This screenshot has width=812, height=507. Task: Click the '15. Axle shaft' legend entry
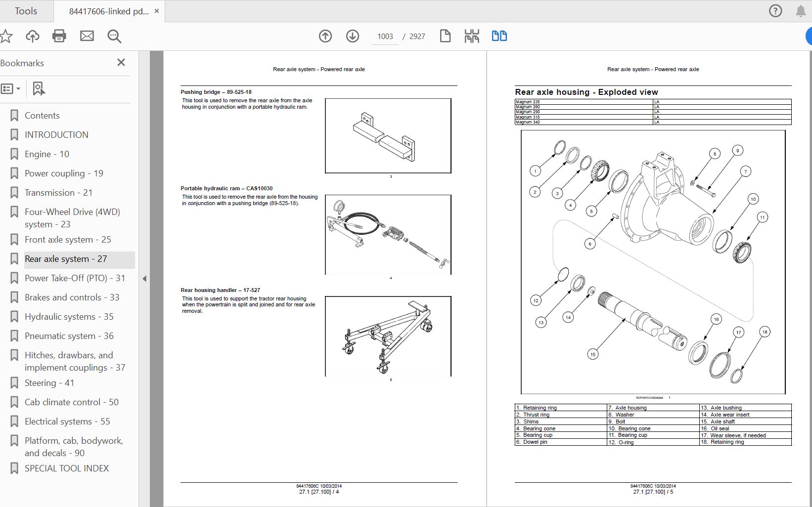pos(718,422)
